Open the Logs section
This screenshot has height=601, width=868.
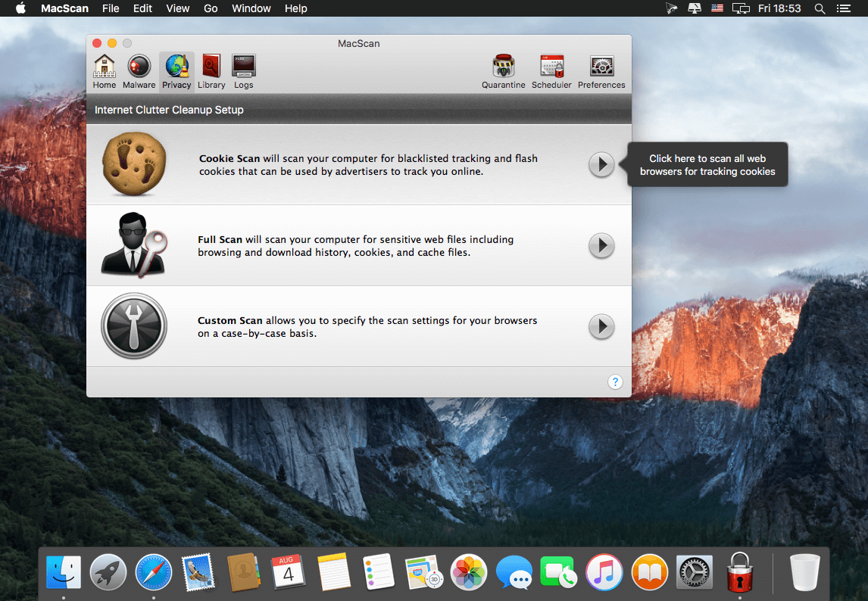click(244, 72)
